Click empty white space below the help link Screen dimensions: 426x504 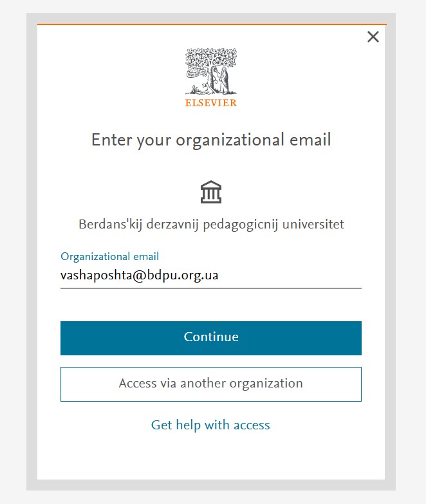pyautogui.click(x=211, y=457)
